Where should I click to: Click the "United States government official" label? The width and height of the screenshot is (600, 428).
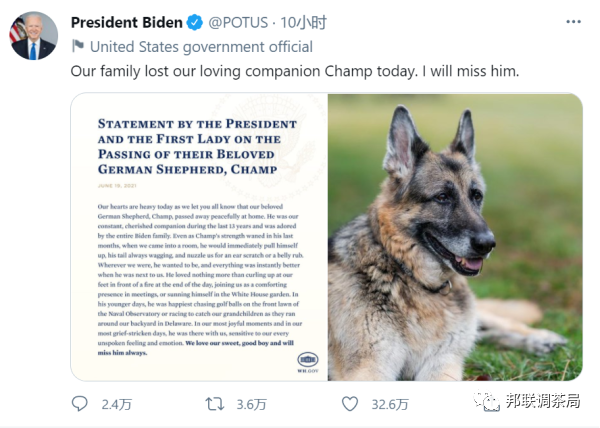(201, 47)
